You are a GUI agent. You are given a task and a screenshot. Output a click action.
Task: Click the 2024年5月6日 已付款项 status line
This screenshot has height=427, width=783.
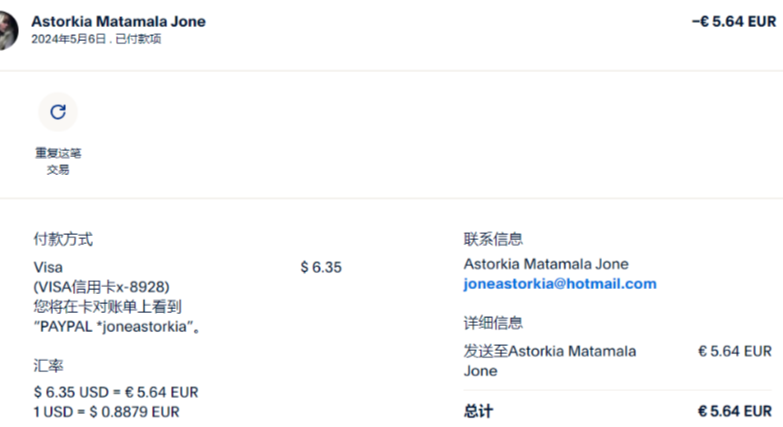point(96,39)
